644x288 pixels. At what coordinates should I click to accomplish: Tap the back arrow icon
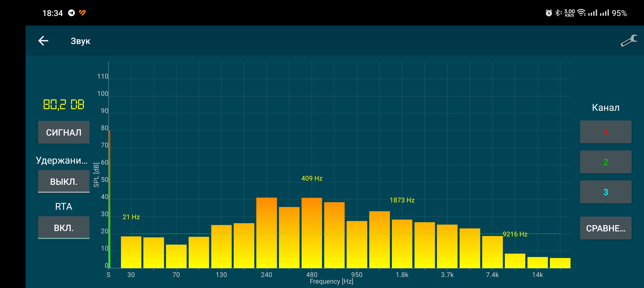pyautogui.click(x=43, y=41)
